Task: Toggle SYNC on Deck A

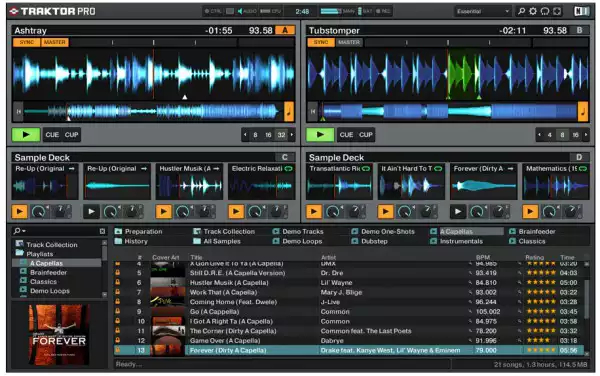Action: pyautogui.click(x=27, y=42)
